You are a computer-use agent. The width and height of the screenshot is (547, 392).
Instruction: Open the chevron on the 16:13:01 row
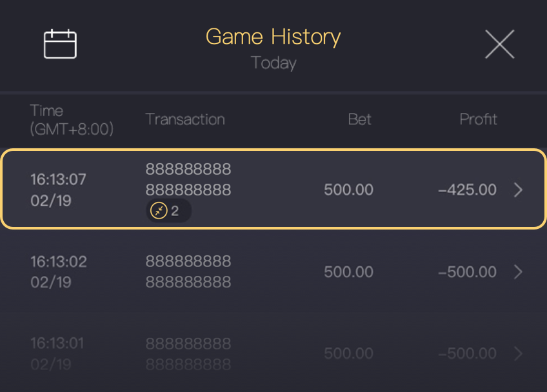pyautogui.click(x=518, y=353)
